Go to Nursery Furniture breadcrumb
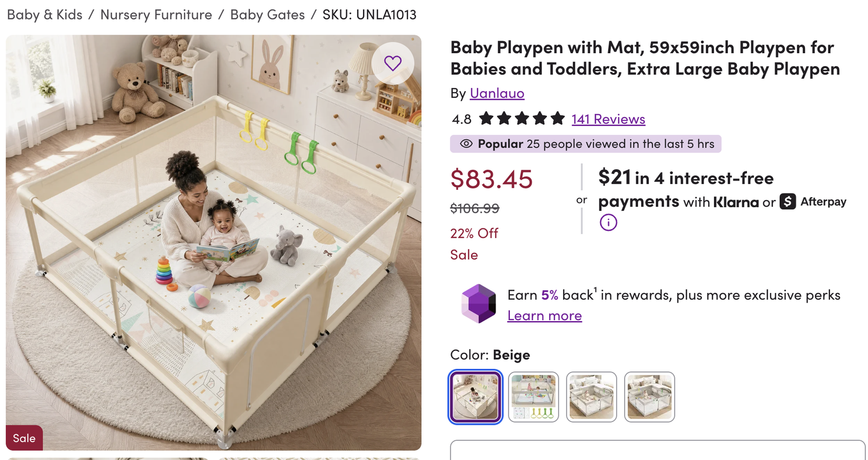Viewport: 868px width, 460px height. point(156,15)
